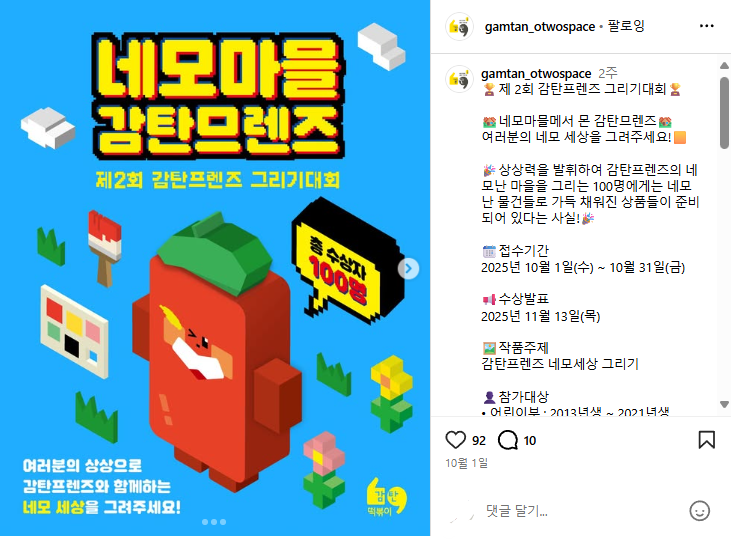Open the emoji picker smiley icon
This screenshot has width=731, height=539.
[699, 511]
